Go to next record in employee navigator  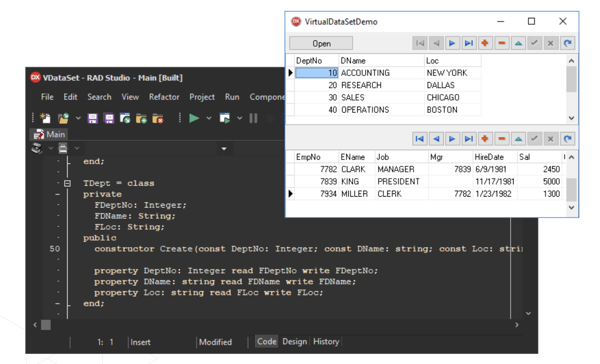coord(452,139)
